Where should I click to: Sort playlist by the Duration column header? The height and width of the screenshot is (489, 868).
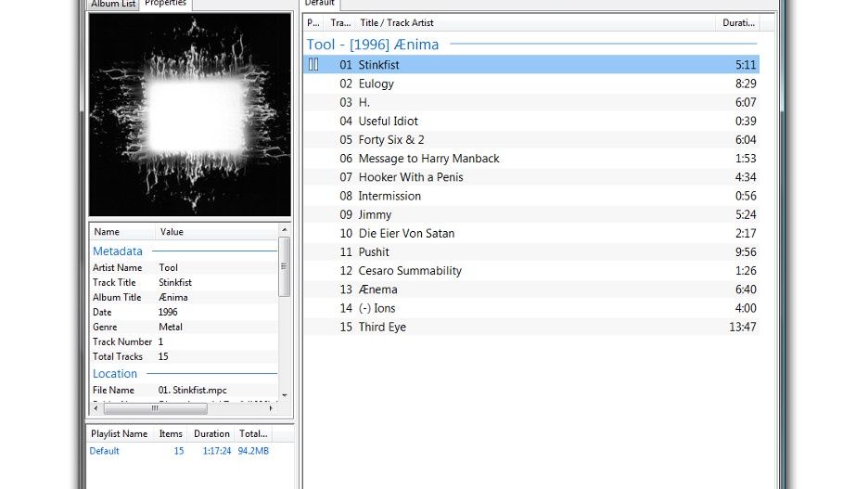point(738,22)
